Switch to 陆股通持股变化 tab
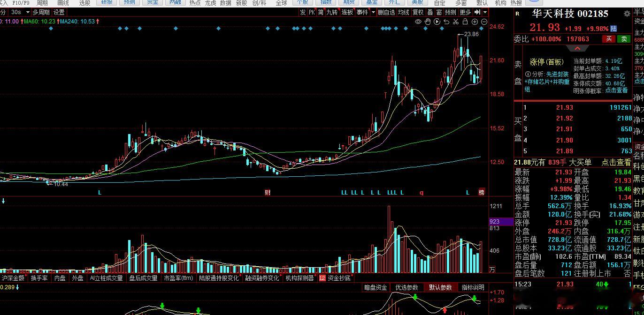Viewport: 644px width, 315px height. (219, 278)
